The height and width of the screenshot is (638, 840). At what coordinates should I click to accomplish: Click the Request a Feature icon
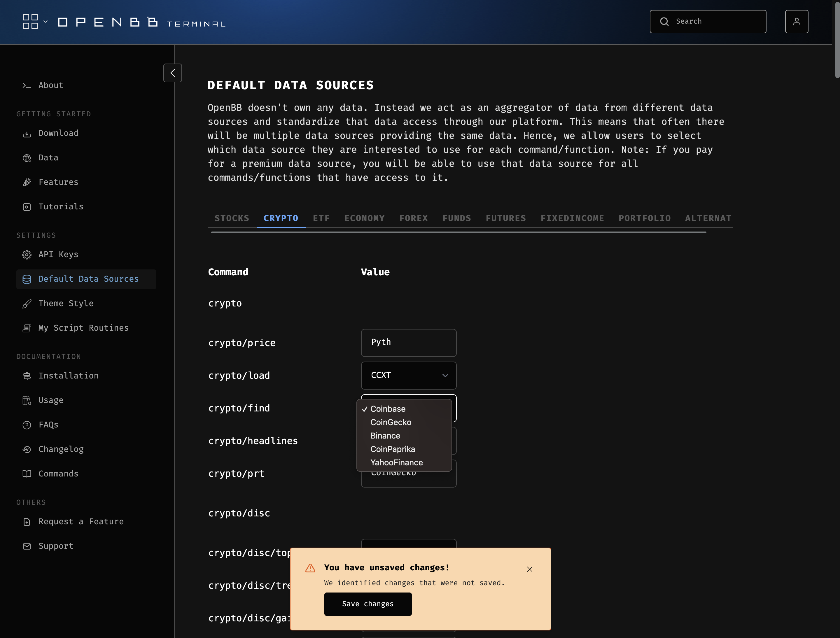(27, 522)
